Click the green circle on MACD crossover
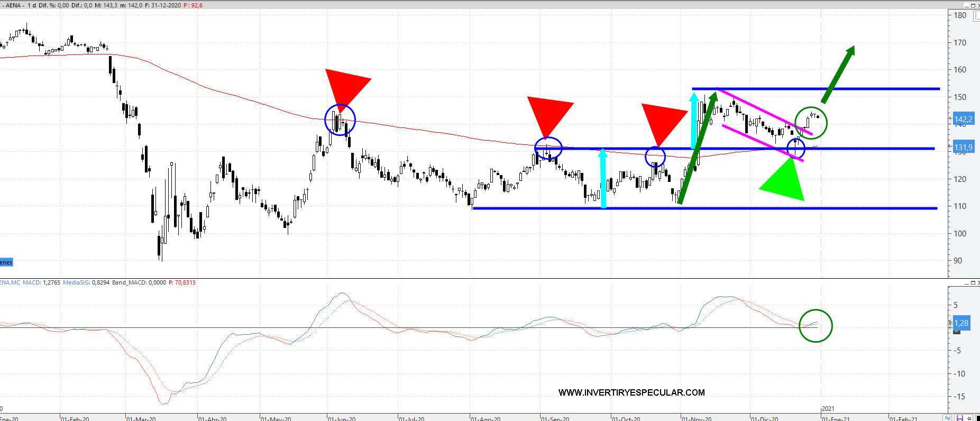 click(x=816, y=326)
